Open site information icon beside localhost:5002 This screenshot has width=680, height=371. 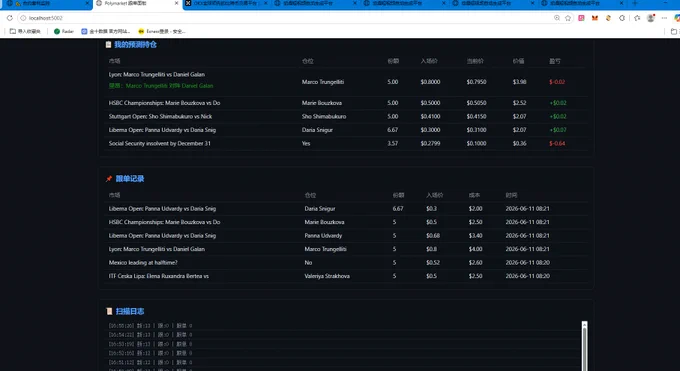[x=23, y=18]
